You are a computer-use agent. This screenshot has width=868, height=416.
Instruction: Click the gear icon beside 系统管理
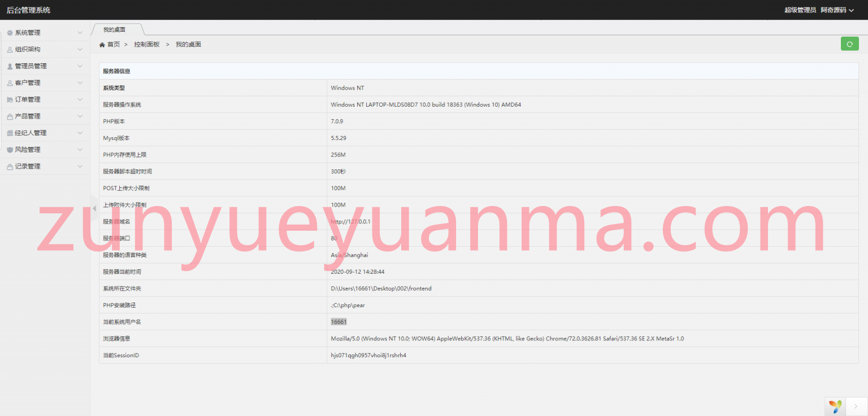(x=10, y=33)
